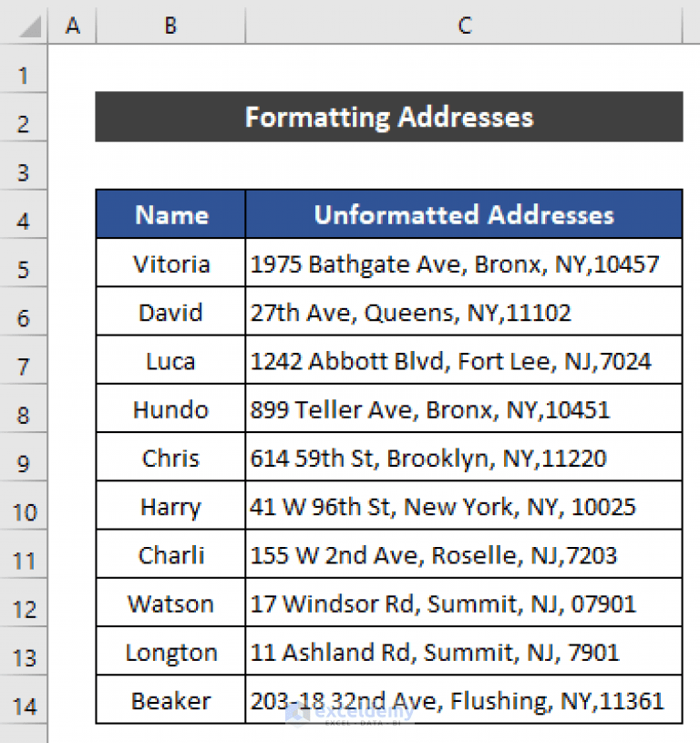
Task: Click Chris's address cell in row 9
Action: point(428,458)
